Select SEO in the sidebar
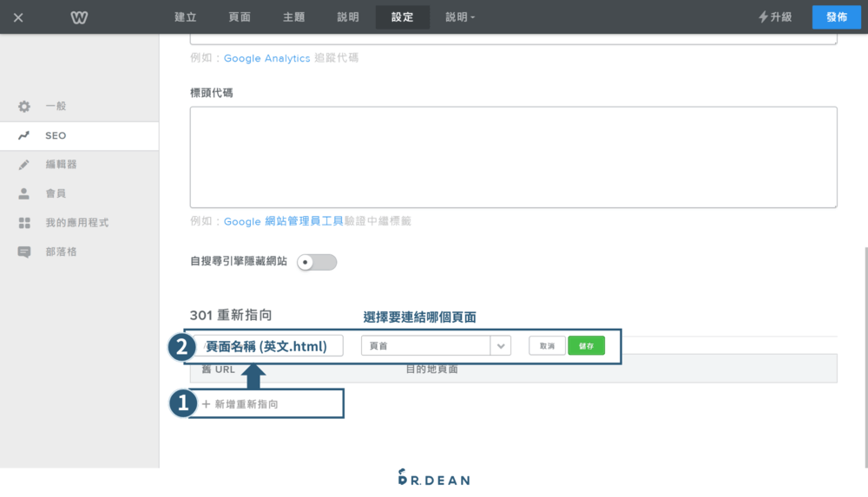Screen dimensions: 868x497 coord(80,135)
